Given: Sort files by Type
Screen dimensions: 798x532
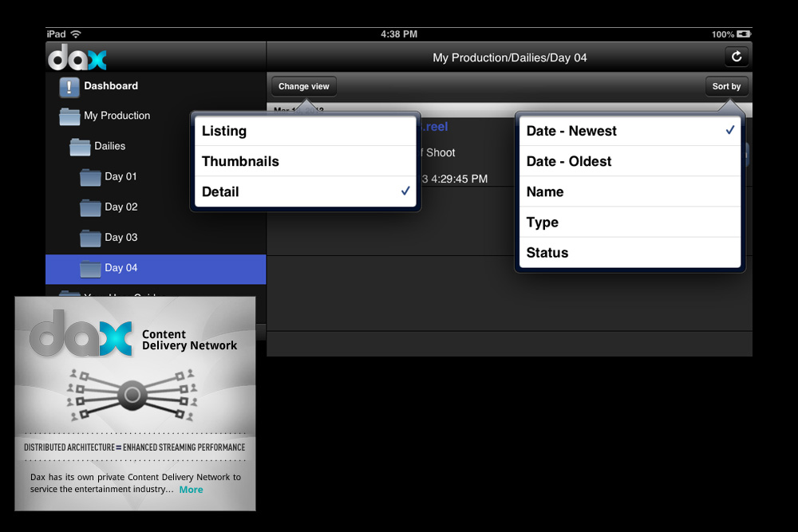Looking at the screenshot, I should pos(630,223).
